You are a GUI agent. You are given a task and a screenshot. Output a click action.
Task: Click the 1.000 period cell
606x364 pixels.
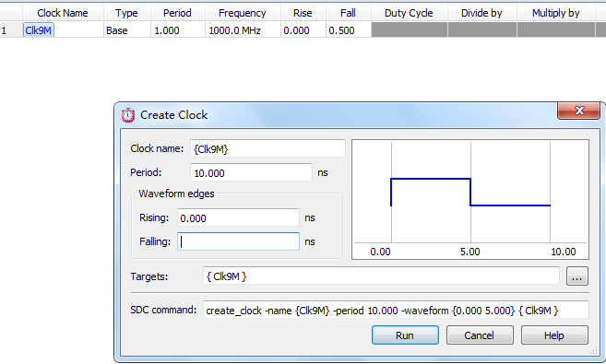[177, 30]
